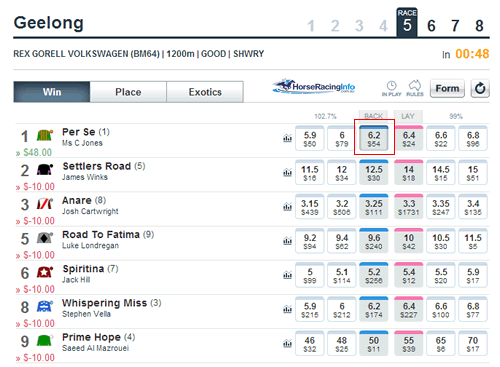500x367 pixels.
Task: Click the Whispering Miss blue silks icon
Action: click(45, 306)
